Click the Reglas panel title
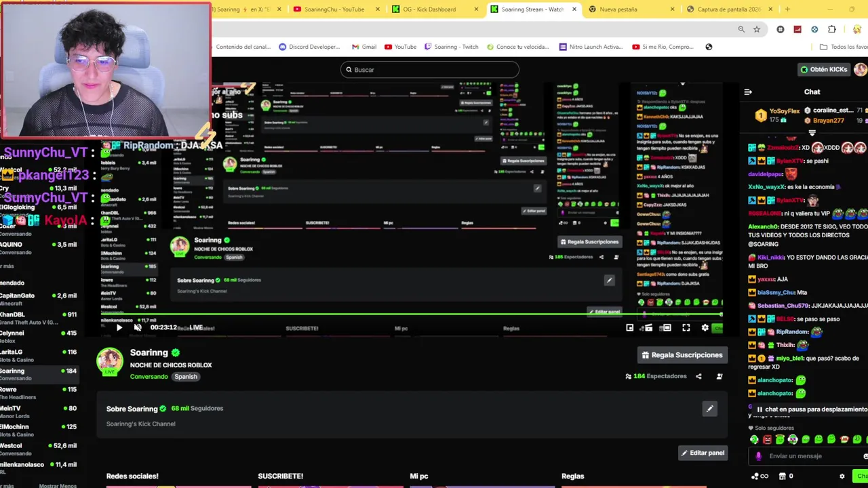This screenshot has width=868, height=488. click(x=572, y=476)
